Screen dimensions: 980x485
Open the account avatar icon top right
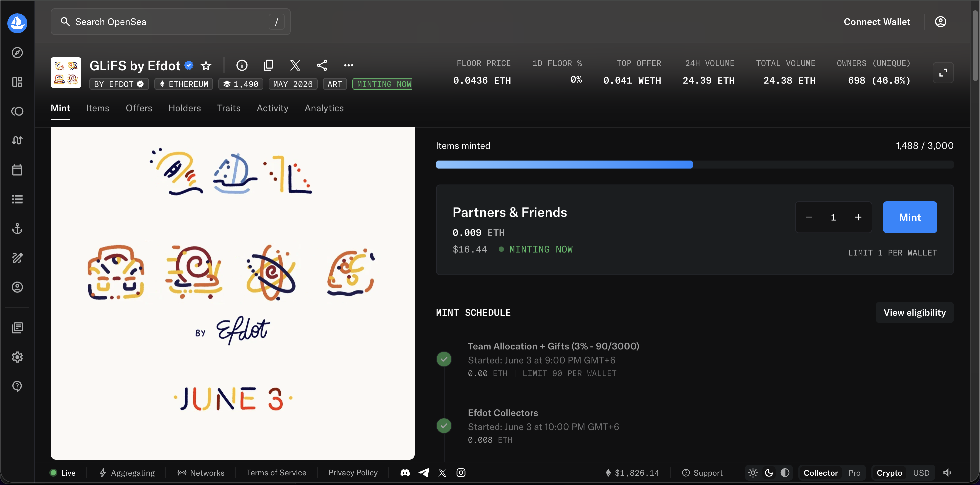[940, 22]
